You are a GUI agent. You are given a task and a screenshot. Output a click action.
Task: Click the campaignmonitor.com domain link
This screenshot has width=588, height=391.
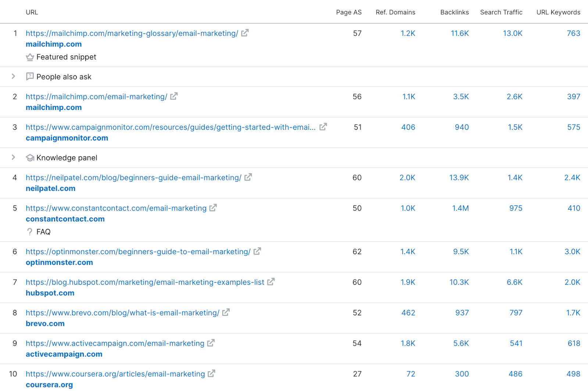tap(67, 138)
